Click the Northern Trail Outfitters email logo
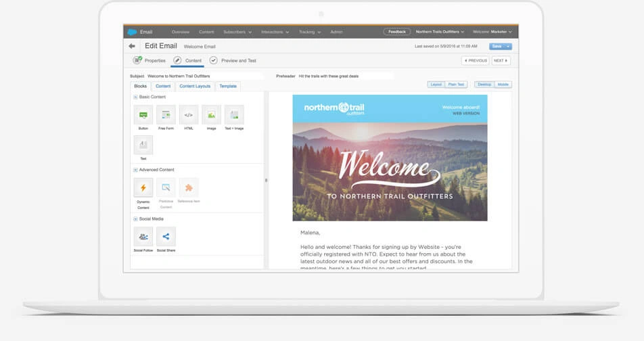Screen dimensions: 644x341 [x=334, y=108]
